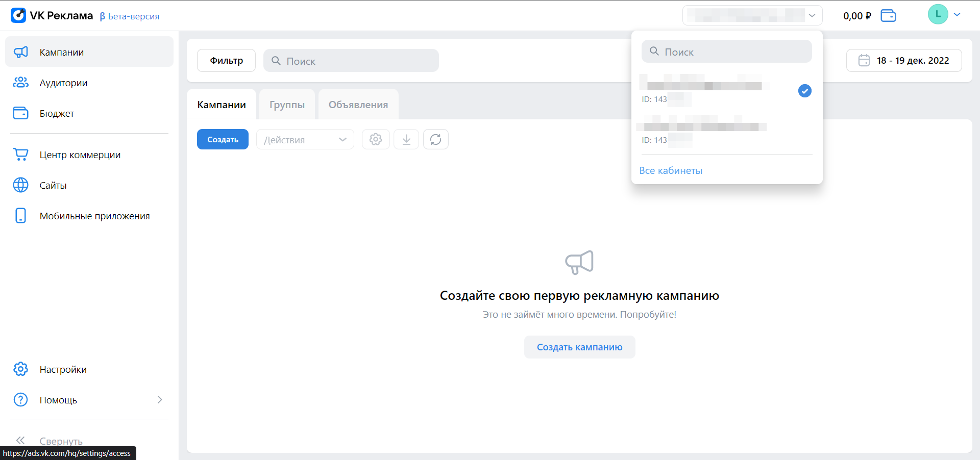Click the 0,00 ₽ balance amount
980x460 pixels.
[x=857, y=16]
